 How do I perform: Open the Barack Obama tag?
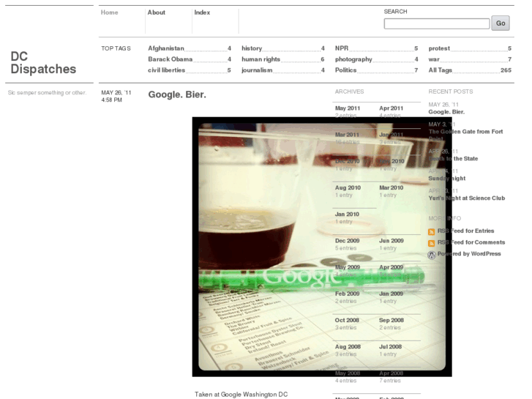coord(170,59)
